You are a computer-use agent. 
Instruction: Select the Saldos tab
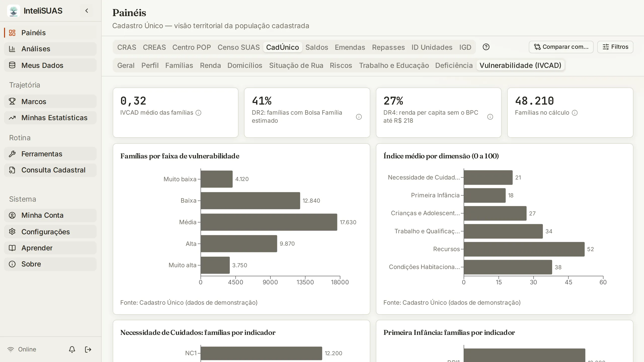(317, 47)
